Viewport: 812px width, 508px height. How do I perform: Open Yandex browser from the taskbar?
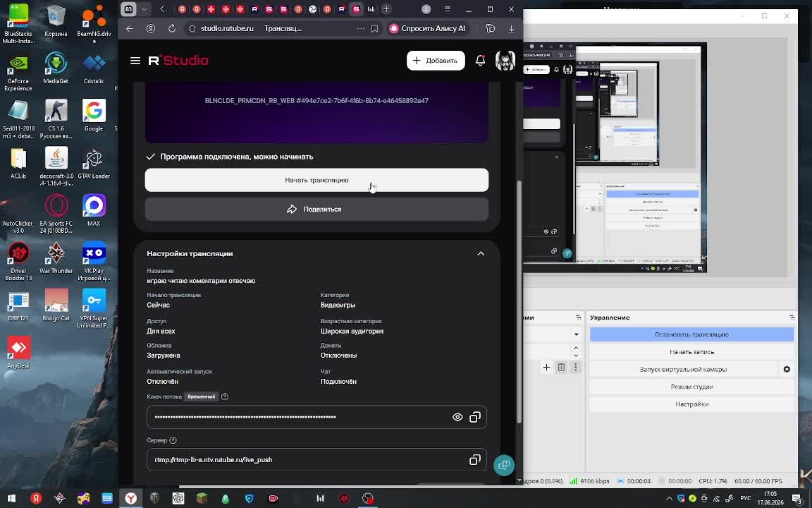pyautogui.click(x=131, y=498)
